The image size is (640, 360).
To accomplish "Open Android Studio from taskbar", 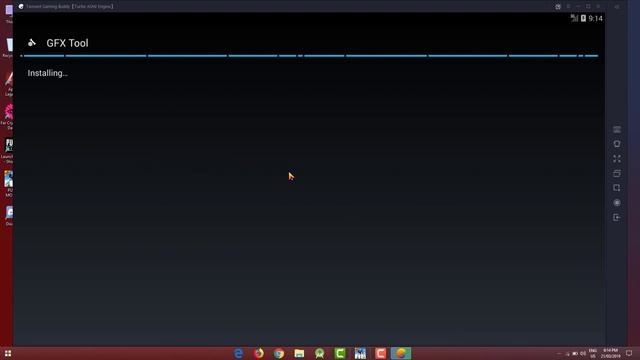I will (x=320, y=353).
